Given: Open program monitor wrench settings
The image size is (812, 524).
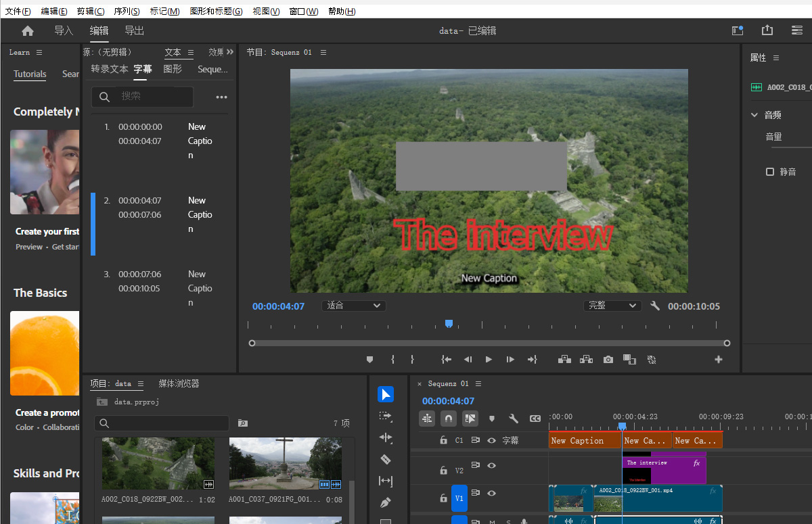Looking at the screenshot, I should (x=655, y=306).
